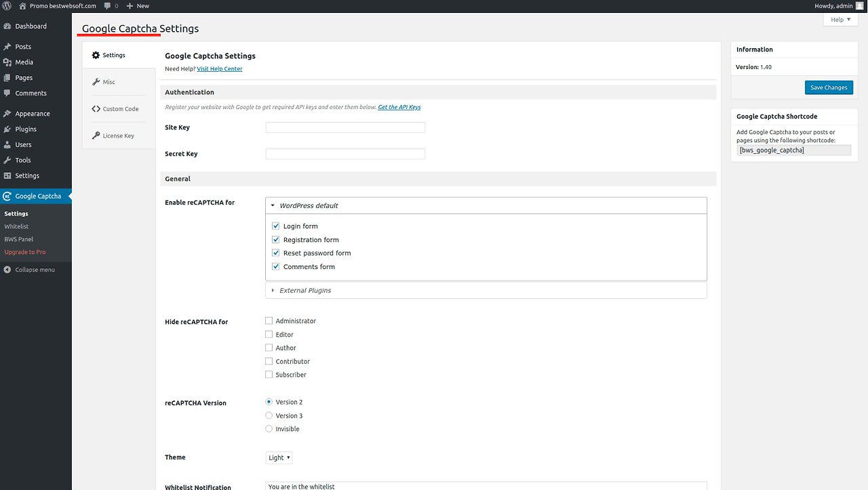Click the Secret Key input field
Image resolution: width=868 pixels, height=490 pixels.
pyautogui.click(x=345, y=154)
